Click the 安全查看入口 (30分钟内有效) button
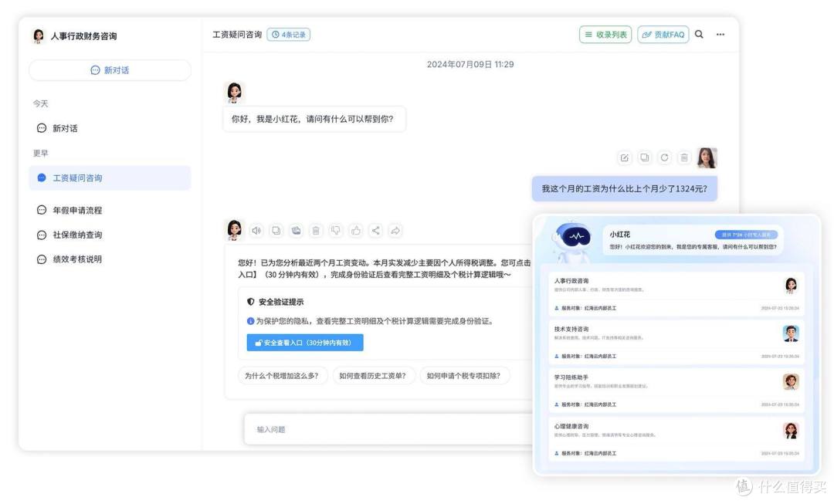 [305, 343]
